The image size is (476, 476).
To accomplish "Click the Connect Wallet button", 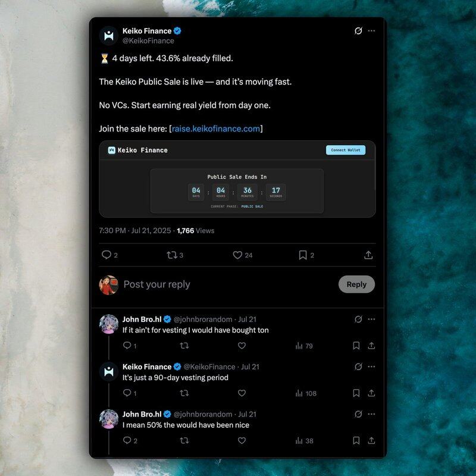I will click(x=346, y=150).
